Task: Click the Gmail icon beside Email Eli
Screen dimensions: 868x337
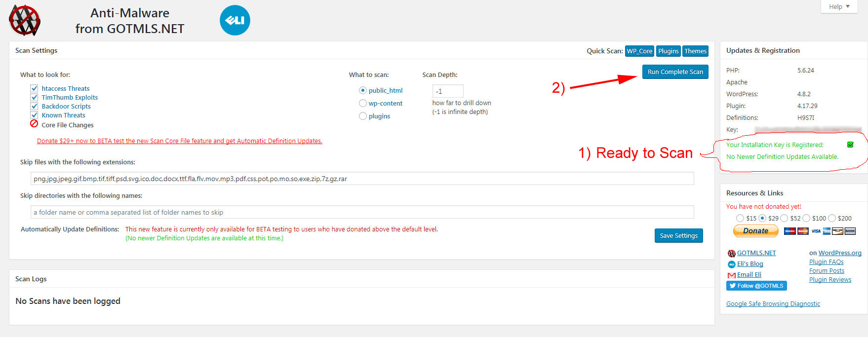Action: click(x=732, y=275)
